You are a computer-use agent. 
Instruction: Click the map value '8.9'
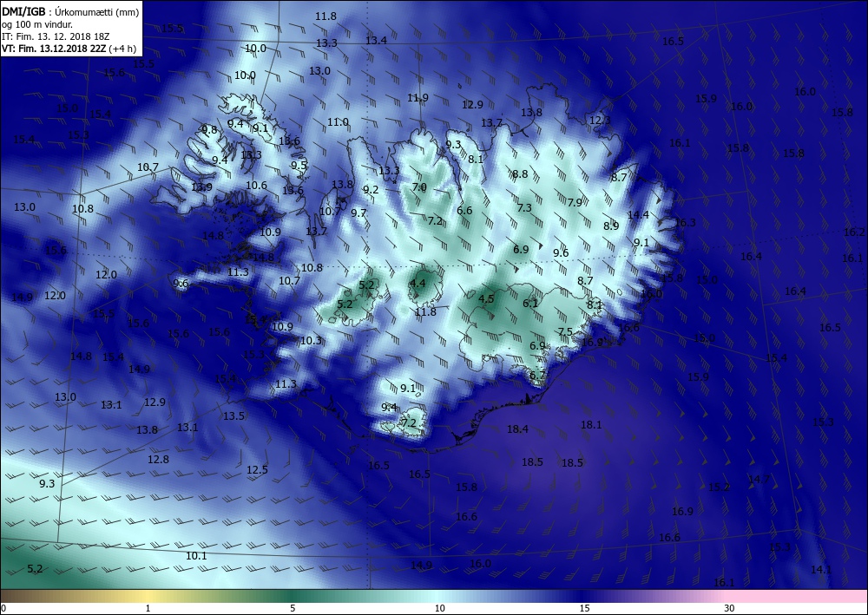tap(611, 226)
